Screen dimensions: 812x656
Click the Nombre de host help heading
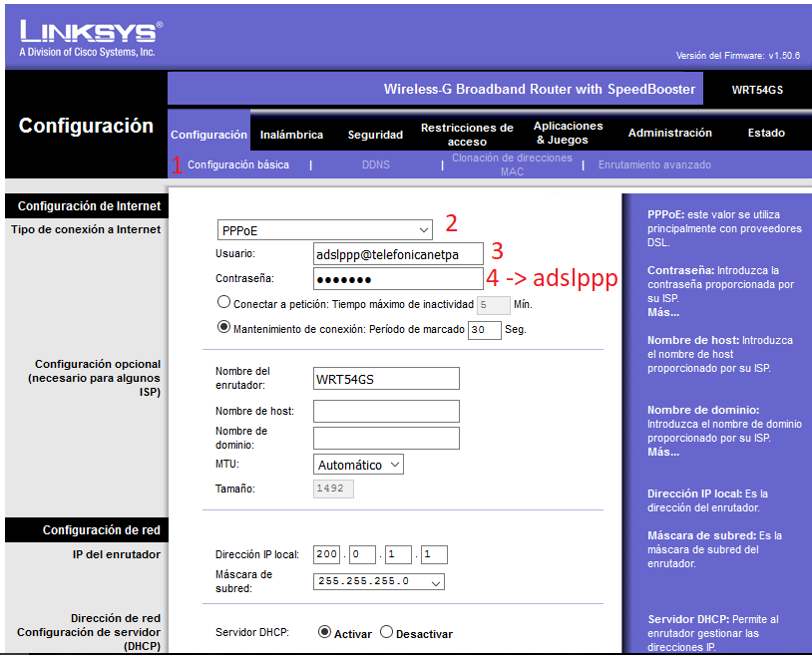(x=693, y=340)
